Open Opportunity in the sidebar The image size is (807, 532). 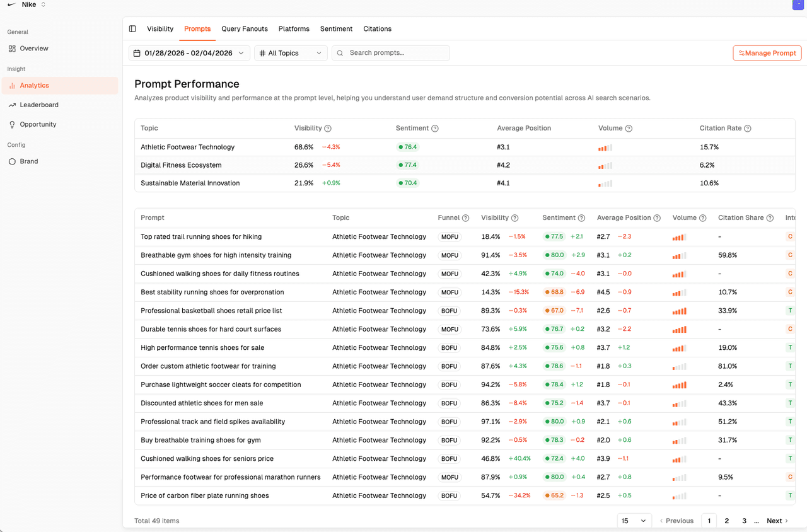[x=59, y=125]
